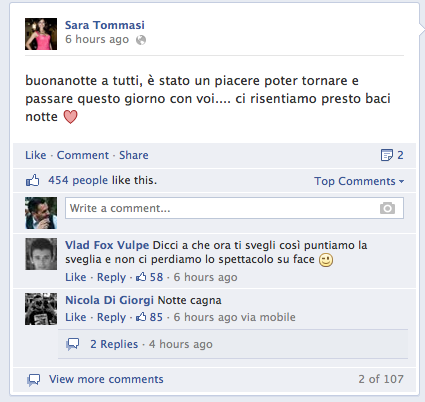Click thumbs-up icon beside 454 people
The height and width of the screenshot is (402, 425).
[33, 181]
